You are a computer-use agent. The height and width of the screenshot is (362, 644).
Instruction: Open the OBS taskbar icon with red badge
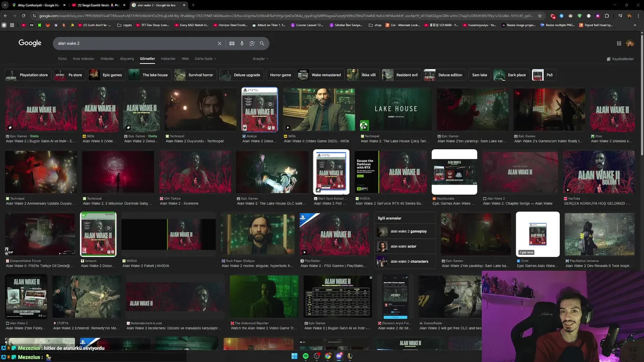[x=316, y=356]
